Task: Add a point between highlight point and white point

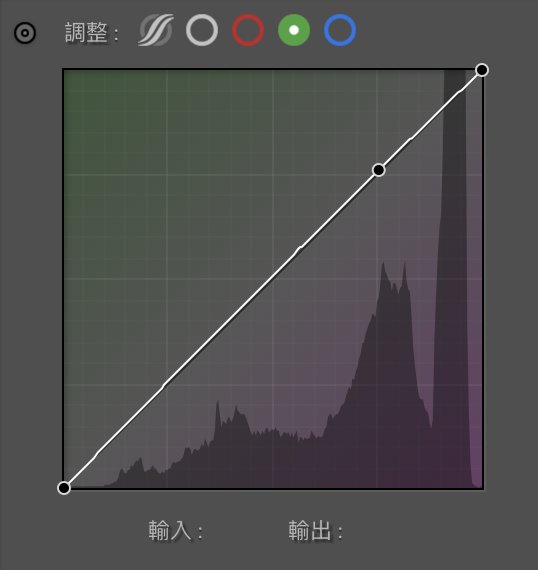Action: pyautogui.click(x=430, y=120)
